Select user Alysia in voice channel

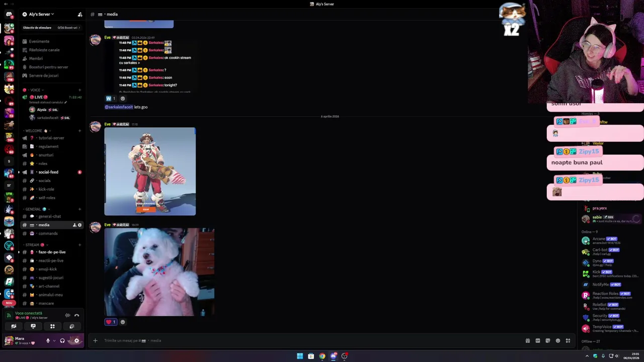(x=44, y=110)
